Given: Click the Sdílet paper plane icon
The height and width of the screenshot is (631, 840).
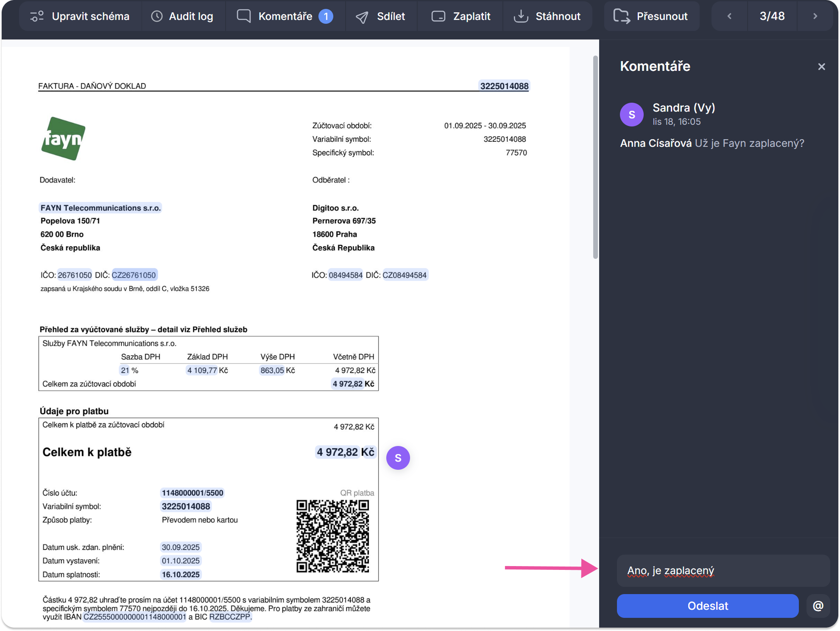Looking at the screenshot, I should (362, 17).
